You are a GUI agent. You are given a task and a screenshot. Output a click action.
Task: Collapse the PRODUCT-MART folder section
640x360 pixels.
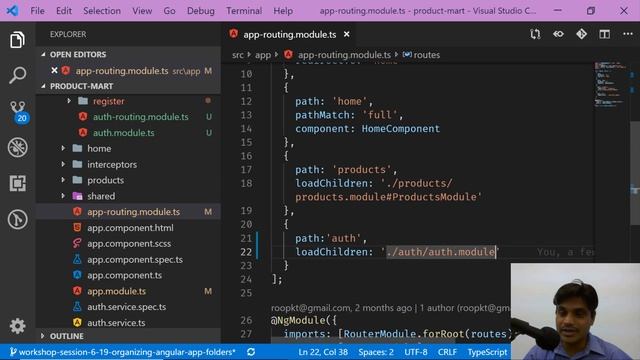[43, 86]
